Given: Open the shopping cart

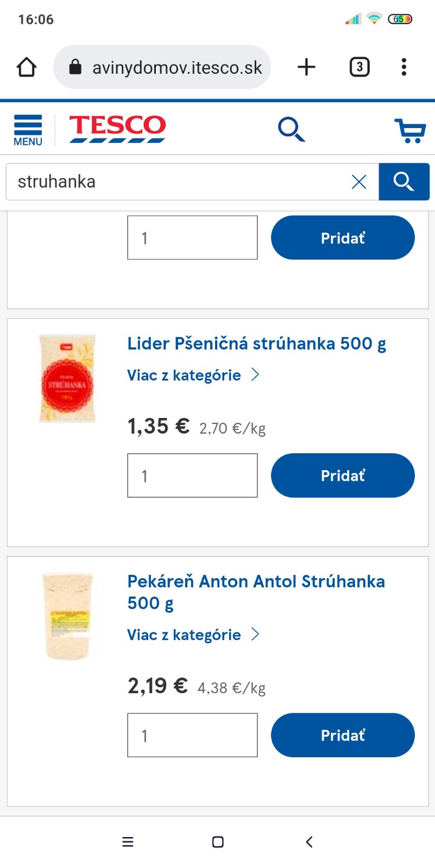Looking at the screenshot, I should coord(410,130).
